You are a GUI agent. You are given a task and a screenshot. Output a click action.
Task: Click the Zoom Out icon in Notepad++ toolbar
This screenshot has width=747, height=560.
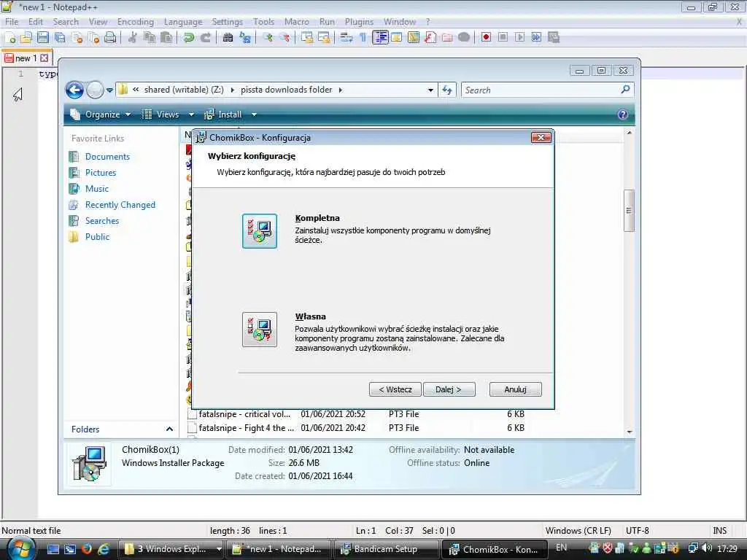[x=285, y=38]
